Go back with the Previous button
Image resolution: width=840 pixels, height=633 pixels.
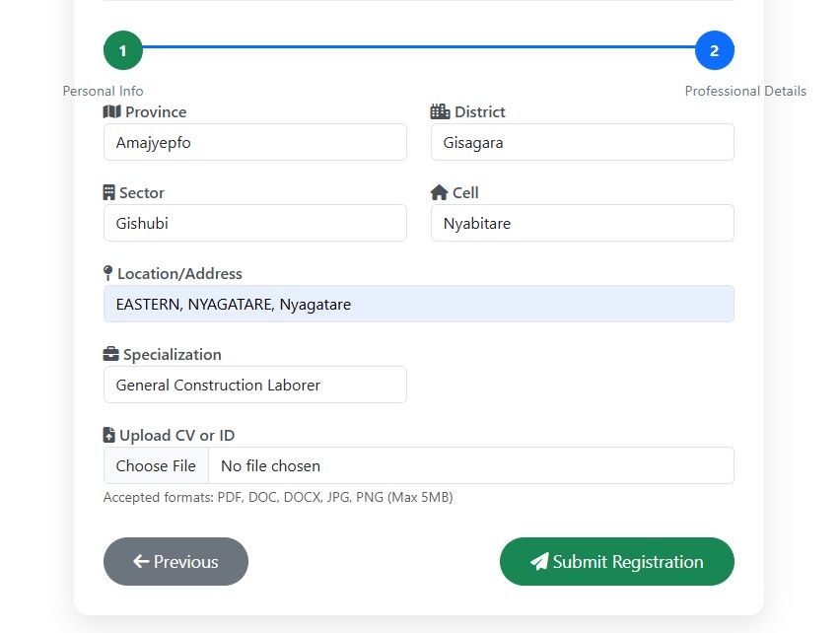click(175, 562)
